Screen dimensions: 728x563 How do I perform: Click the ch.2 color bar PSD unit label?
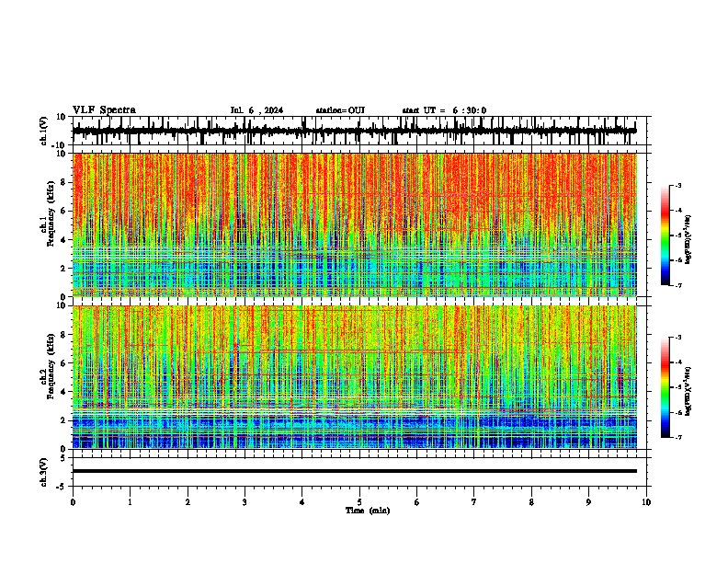tap(688, 391)
